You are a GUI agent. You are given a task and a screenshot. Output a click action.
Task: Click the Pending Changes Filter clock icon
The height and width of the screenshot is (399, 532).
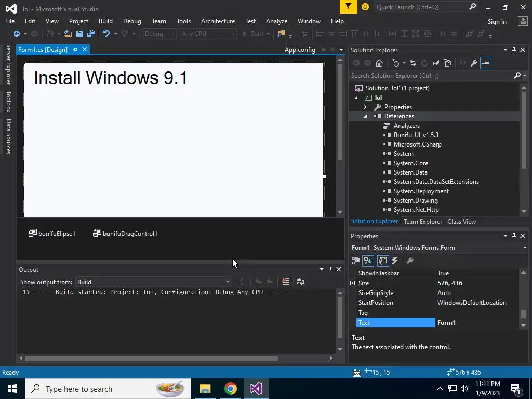tap(395, 63)
